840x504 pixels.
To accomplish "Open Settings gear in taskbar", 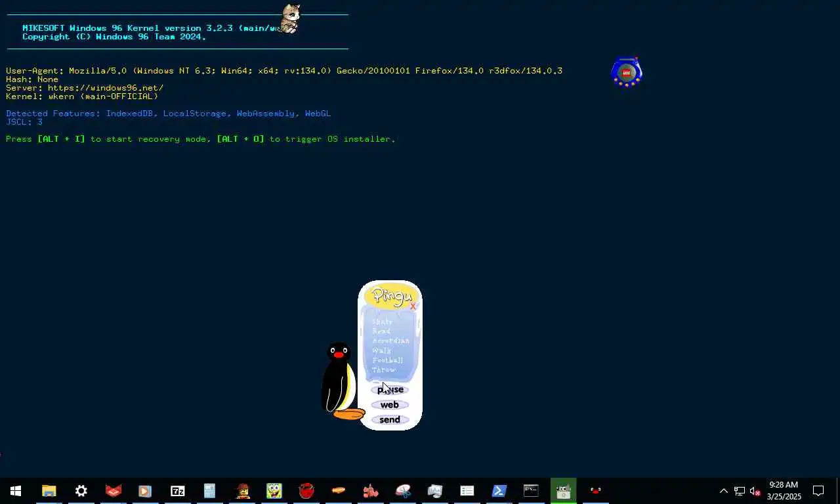I will [x=81, y=491].
